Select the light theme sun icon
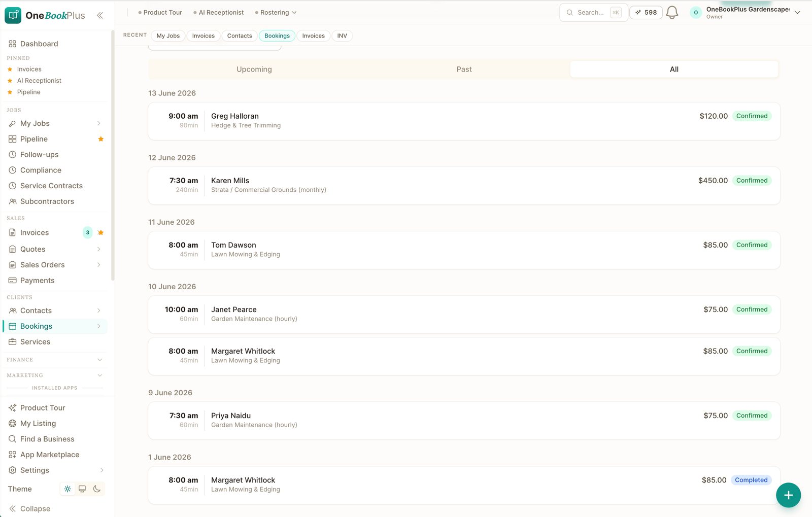The image size is (812, 517). coord(67,489)
